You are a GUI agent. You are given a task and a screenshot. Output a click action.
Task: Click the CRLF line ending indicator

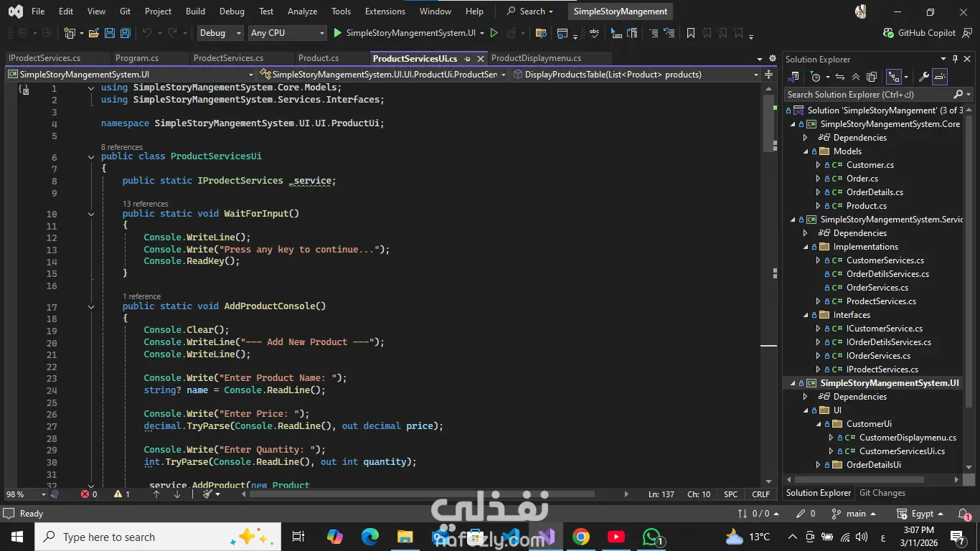pyautogui.click(x=760, y=494)
